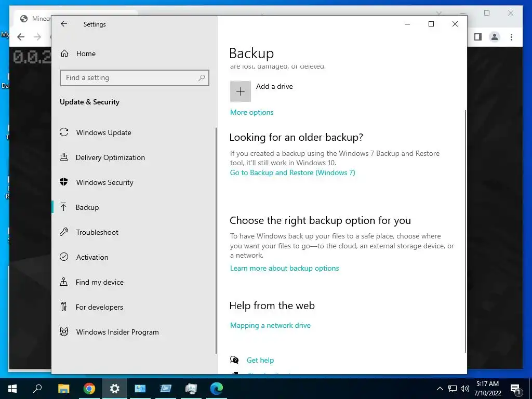Click the Settings gear taskbar icon
This screenshot has height=399, width=532.
pos(115,389)
